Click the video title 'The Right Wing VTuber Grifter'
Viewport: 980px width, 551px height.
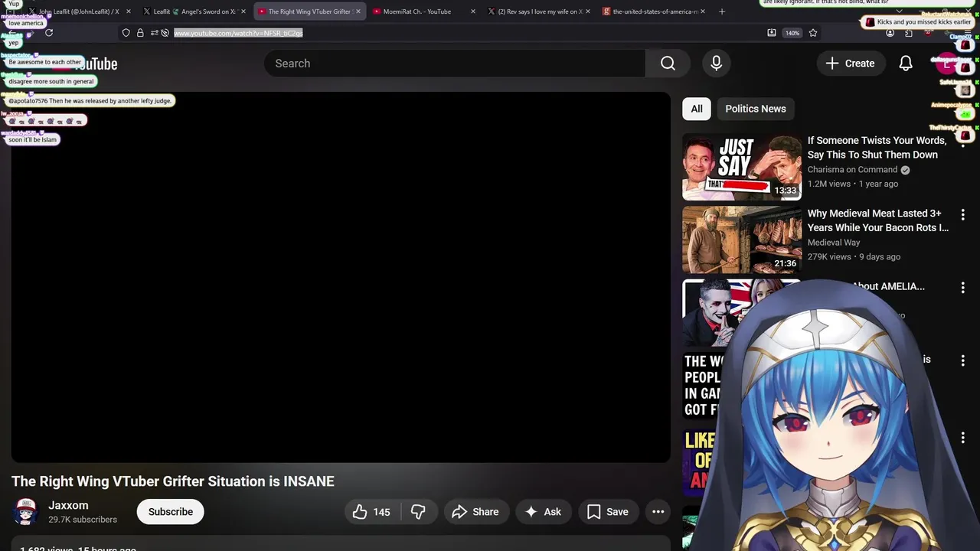click(x=173, y=481)
